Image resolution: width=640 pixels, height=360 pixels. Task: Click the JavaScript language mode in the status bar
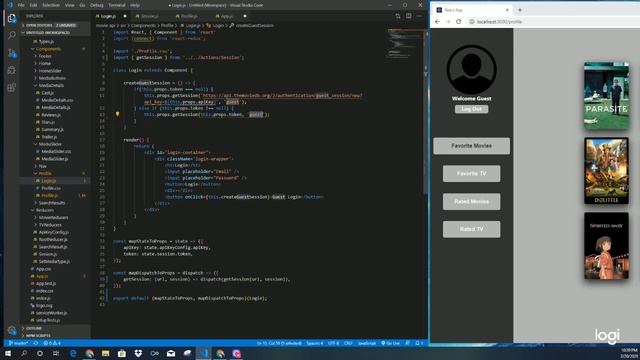367,343
